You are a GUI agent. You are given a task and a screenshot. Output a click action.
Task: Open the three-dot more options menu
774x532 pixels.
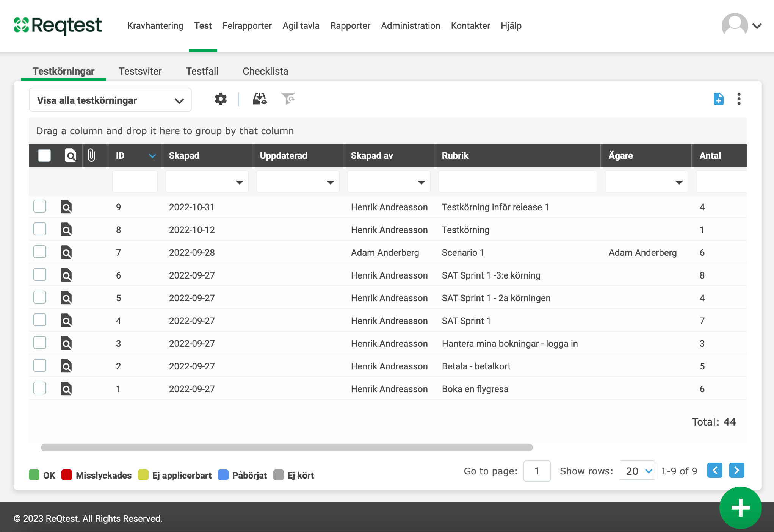point(739,99)
